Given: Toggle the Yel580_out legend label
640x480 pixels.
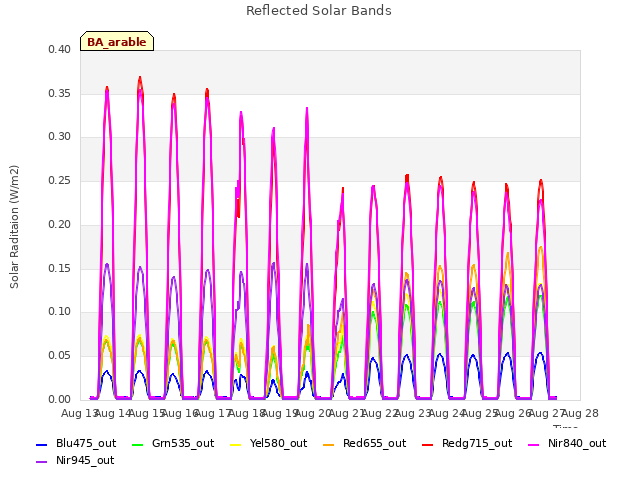Looking at the screenshot, I should point(278,444).
